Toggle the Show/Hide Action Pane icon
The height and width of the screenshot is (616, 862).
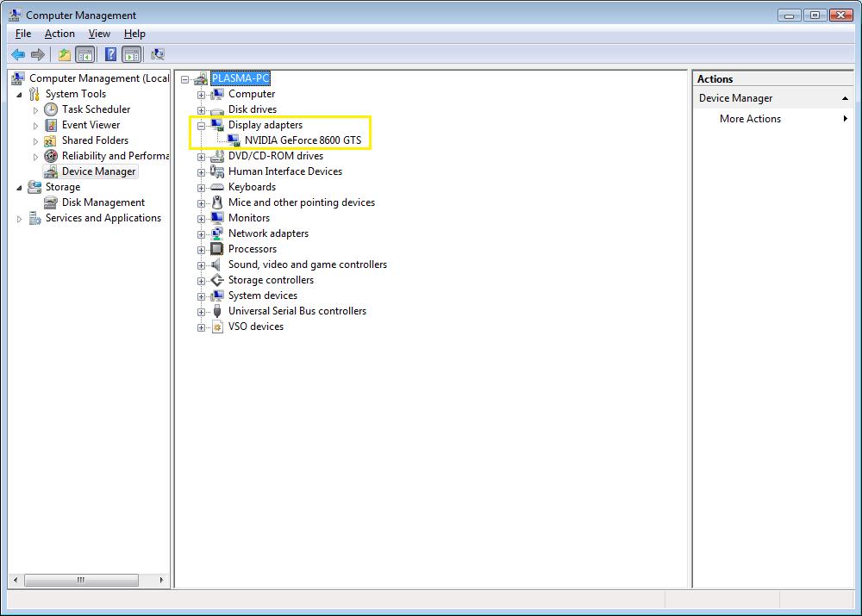(x=132, y=54)
